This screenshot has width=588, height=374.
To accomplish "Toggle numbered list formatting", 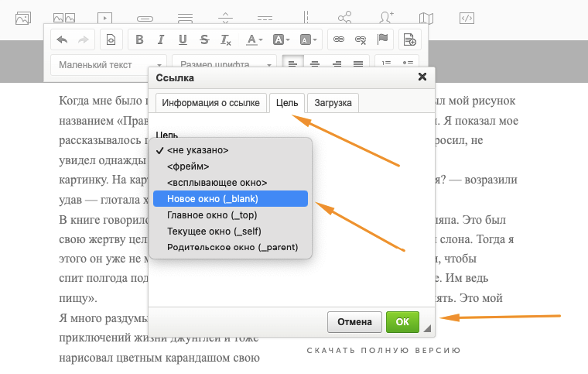I will (x=387, y=64).
